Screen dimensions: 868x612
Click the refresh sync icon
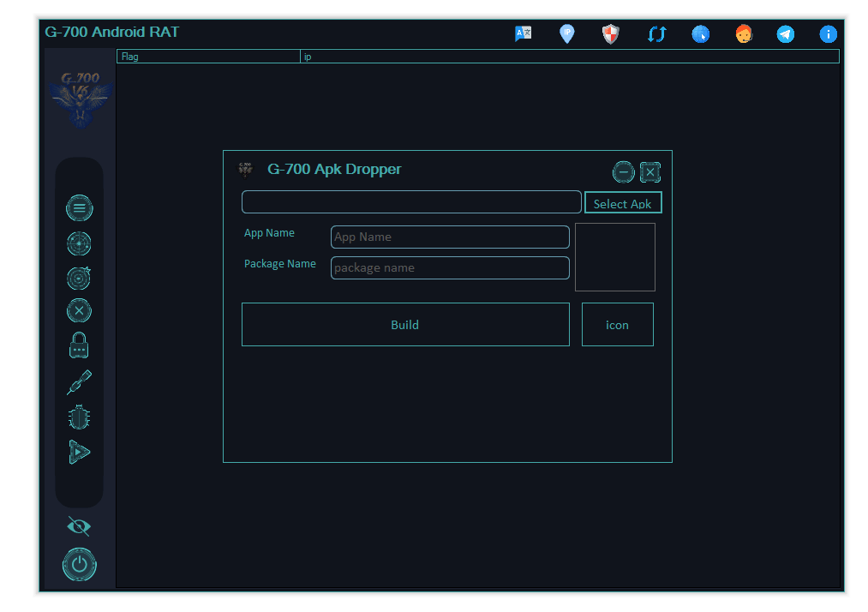(x=655, y=33)
